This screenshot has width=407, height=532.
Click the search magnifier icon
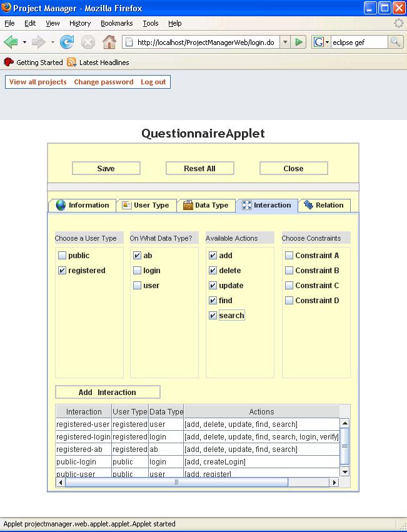395,42
